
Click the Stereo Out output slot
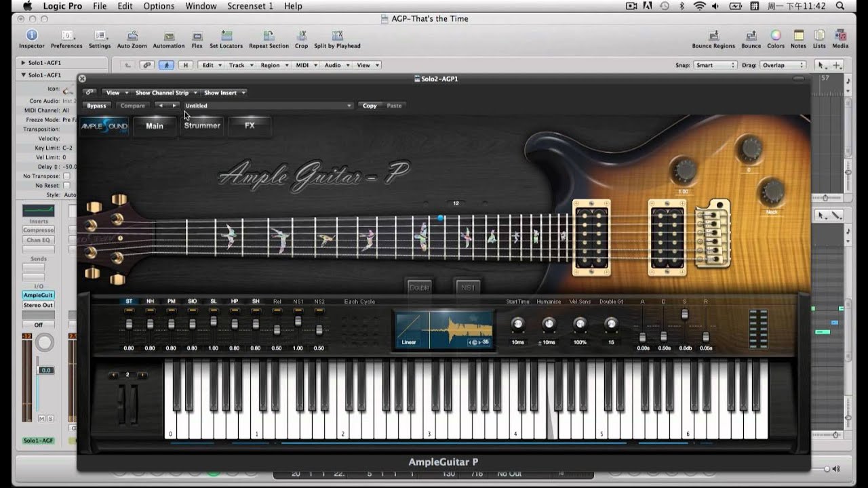[39, 305]
